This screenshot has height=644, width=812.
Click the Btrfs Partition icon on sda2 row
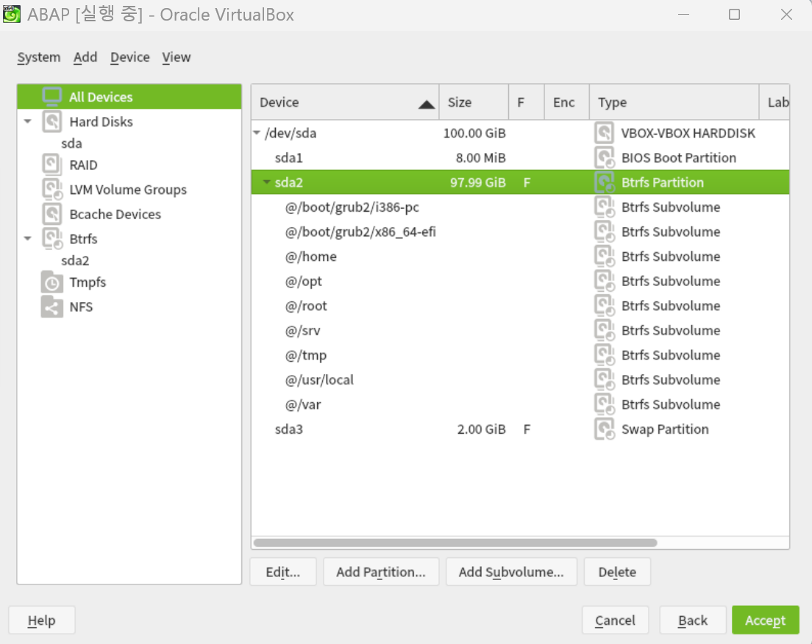[604, 182]
